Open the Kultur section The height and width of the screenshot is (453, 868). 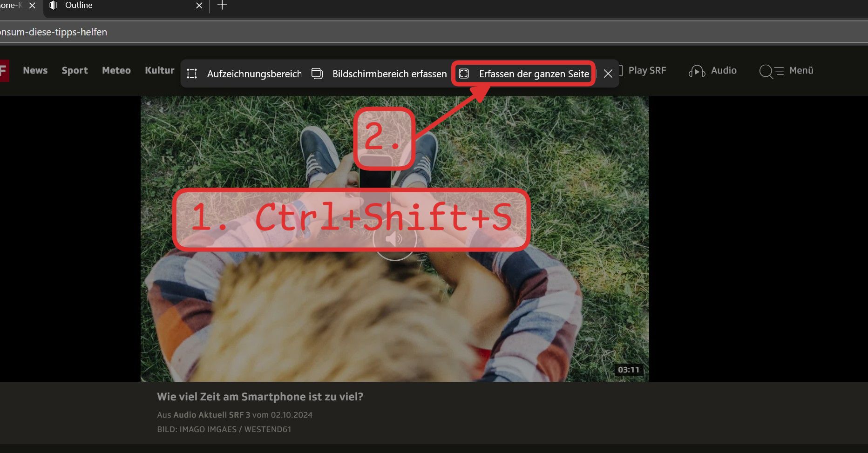pos(159,70)
